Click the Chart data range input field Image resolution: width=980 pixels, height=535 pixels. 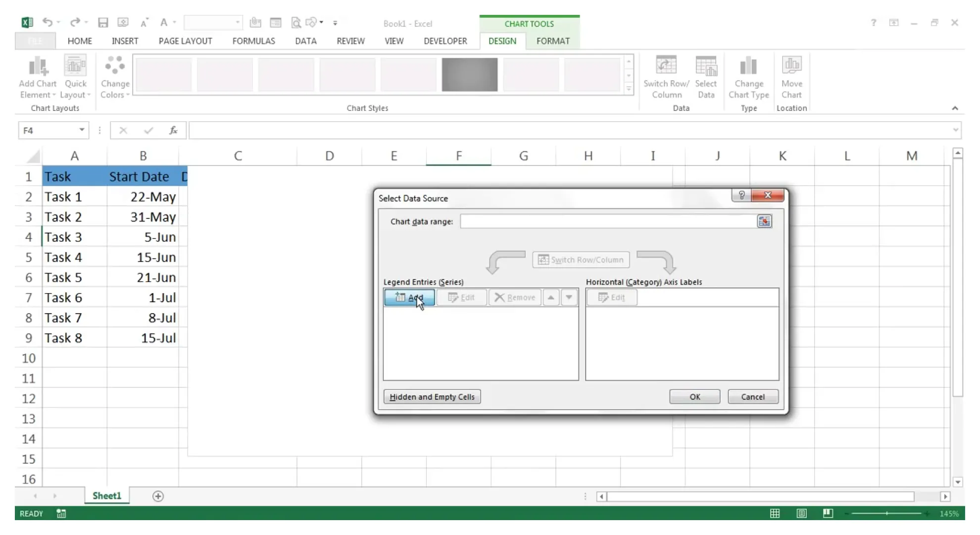609,221
